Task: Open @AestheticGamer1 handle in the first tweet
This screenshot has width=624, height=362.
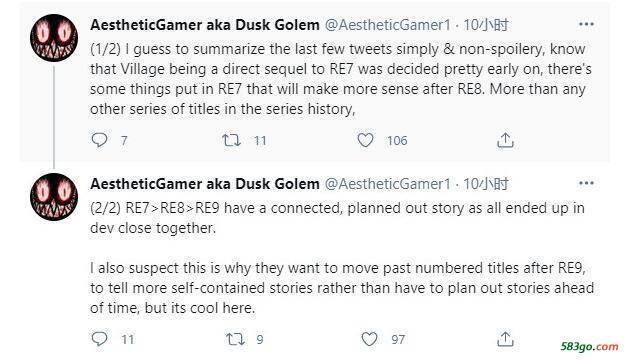Action: click(x=388, y=25)
